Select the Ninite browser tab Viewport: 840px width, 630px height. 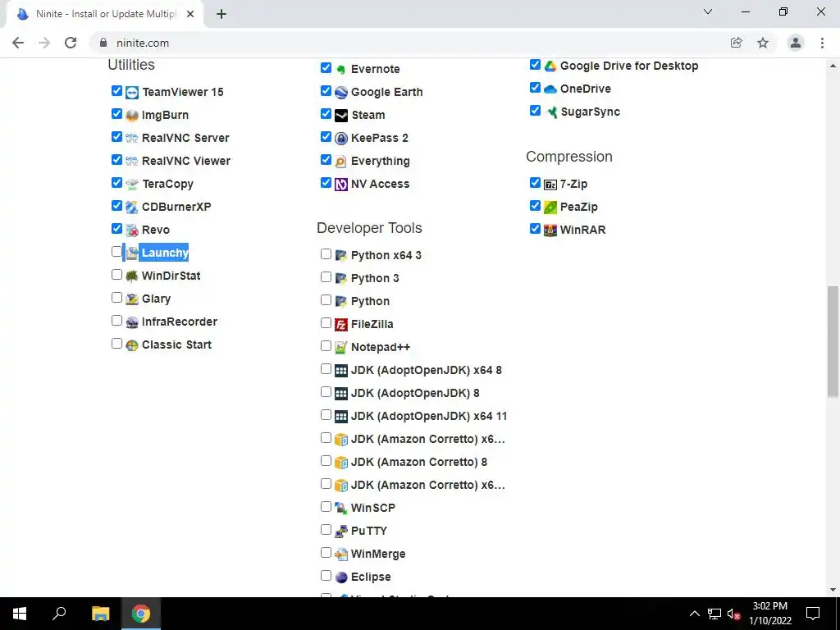pos(105,14)
